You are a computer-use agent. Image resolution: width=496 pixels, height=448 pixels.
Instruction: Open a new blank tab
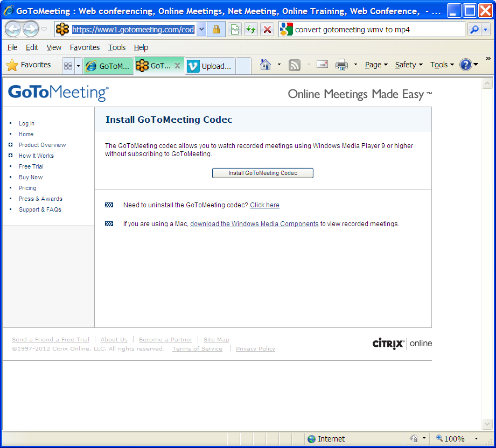pos(243,66)
